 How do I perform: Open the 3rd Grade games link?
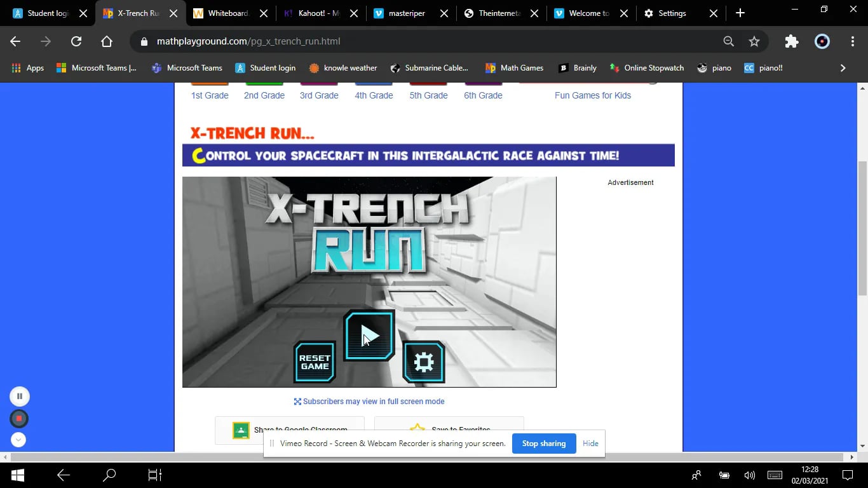(x=319, y=95)
